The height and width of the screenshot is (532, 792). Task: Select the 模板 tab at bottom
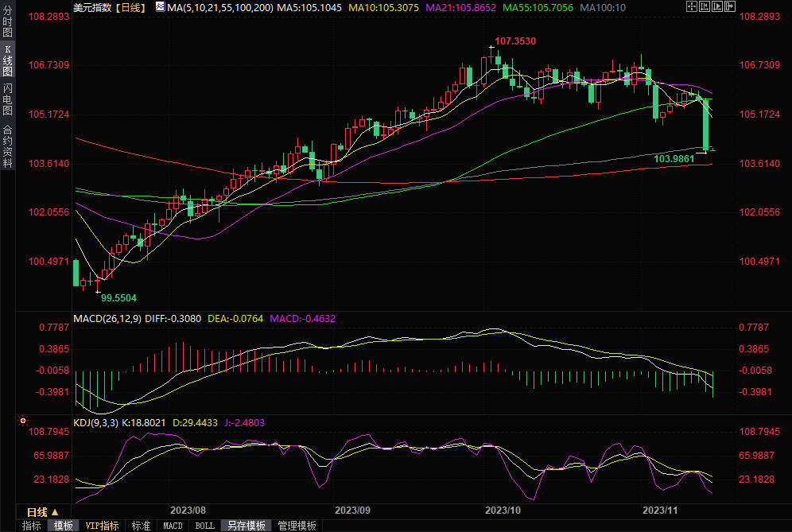(x=64, y=526)
